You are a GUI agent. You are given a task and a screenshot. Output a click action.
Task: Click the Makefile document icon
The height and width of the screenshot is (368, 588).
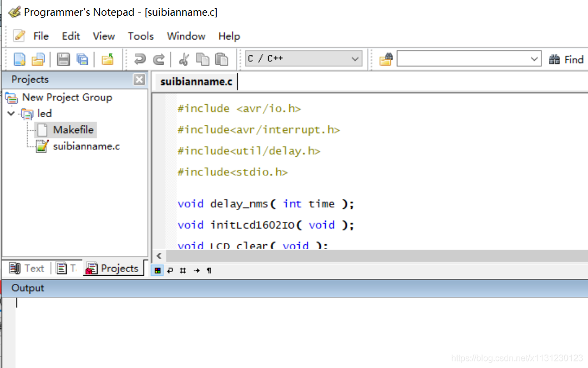coord(42,130)
